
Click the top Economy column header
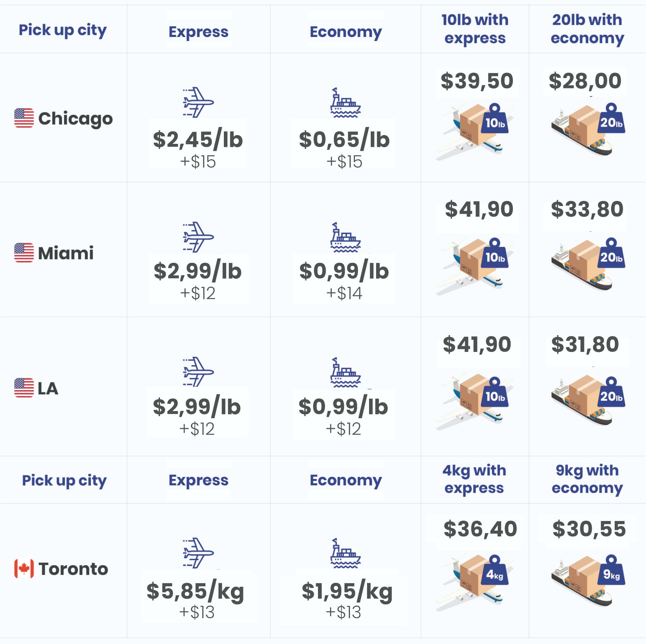[346, 32]
